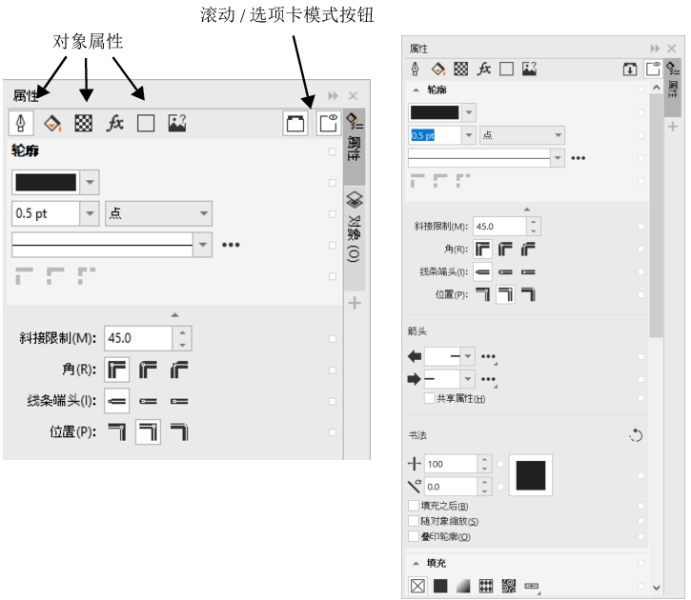The width and height of the screenshot is (691, 600).
Task: Switch to the 对象(O) side tab
Action: 354,228
